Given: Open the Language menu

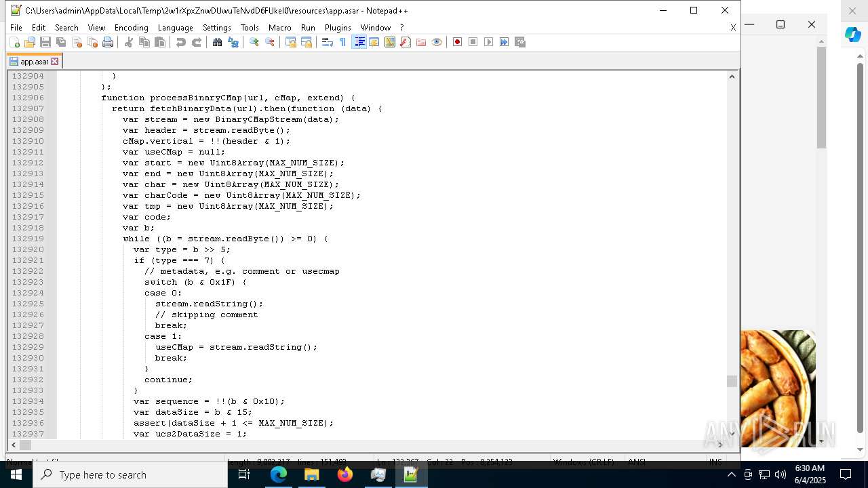Looking at the screenshot, I should 175,28.
